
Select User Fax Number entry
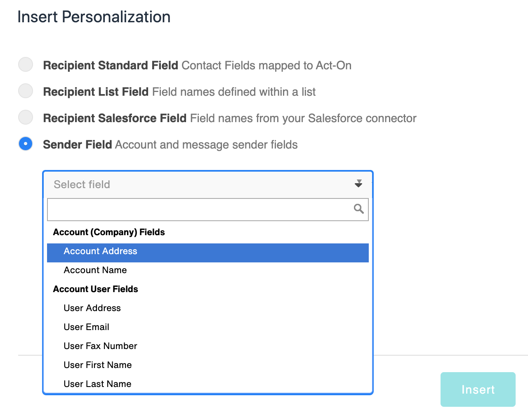point(208,346)
